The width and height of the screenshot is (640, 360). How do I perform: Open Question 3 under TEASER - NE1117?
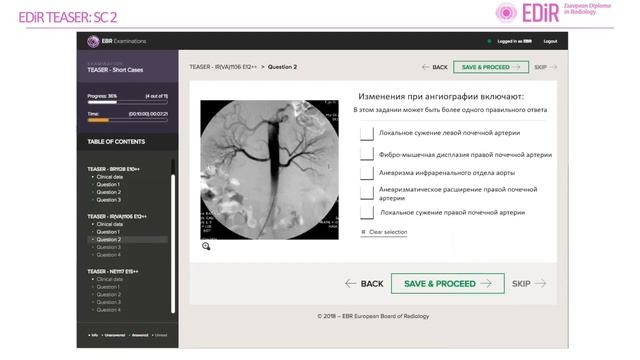coord(109,302)
